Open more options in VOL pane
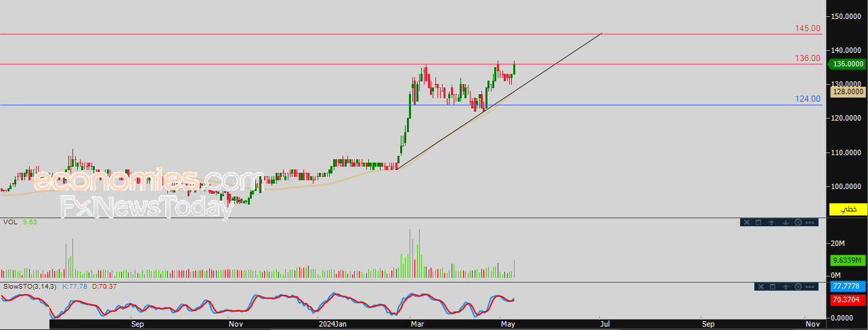Image resolution: width=868 pixels, height=330 pixels. coord(810,222)
